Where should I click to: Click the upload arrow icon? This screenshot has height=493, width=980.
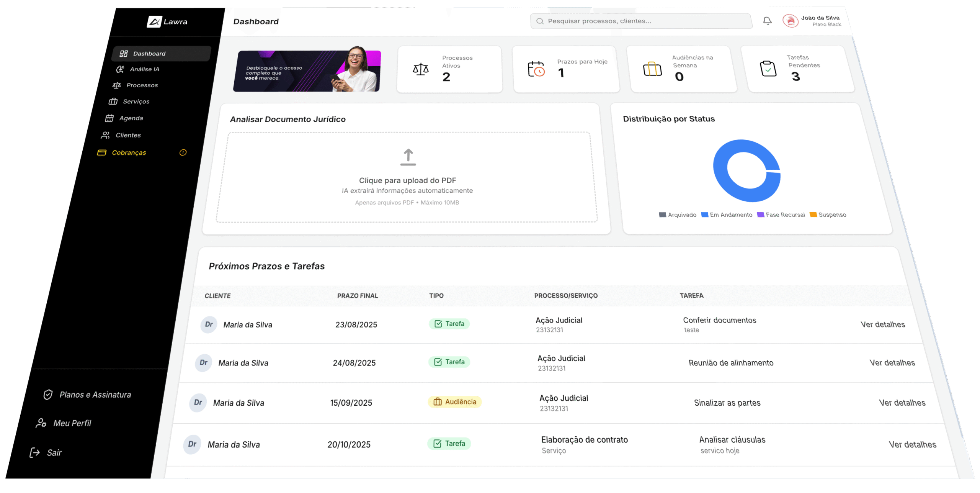[x=408, y=157]
